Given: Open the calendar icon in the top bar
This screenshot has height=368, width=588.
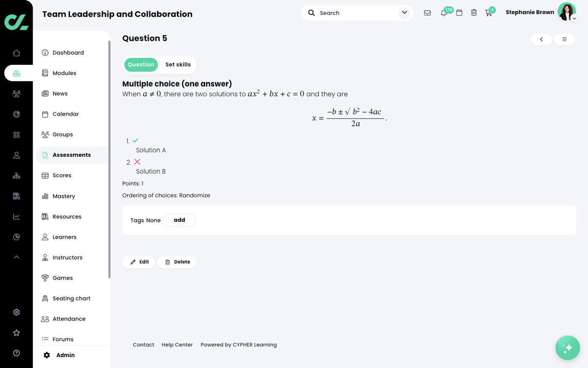Looking at the screenshot, I should pos(459,13).
